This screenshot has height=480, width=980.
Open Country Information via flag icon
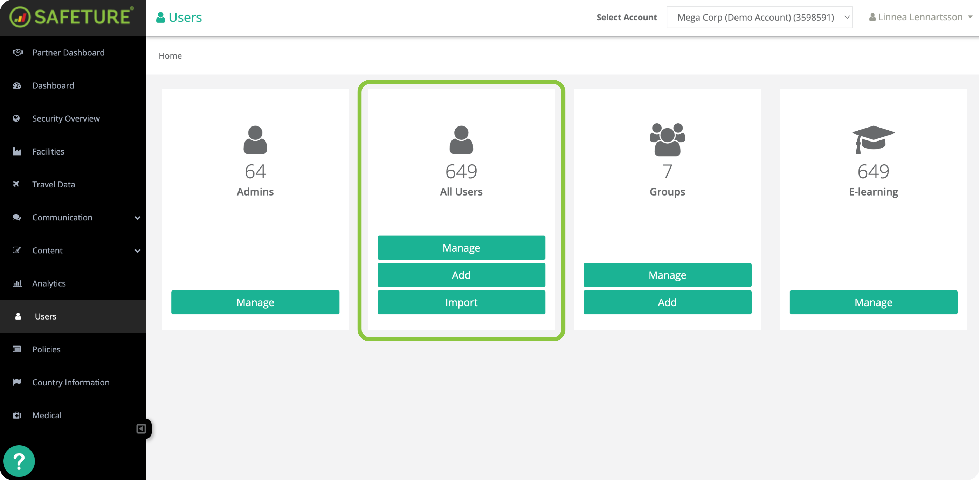(17, 382)
